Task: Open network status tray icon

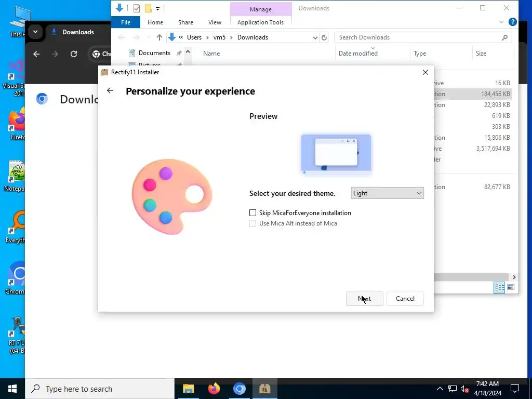Action: 453,389
